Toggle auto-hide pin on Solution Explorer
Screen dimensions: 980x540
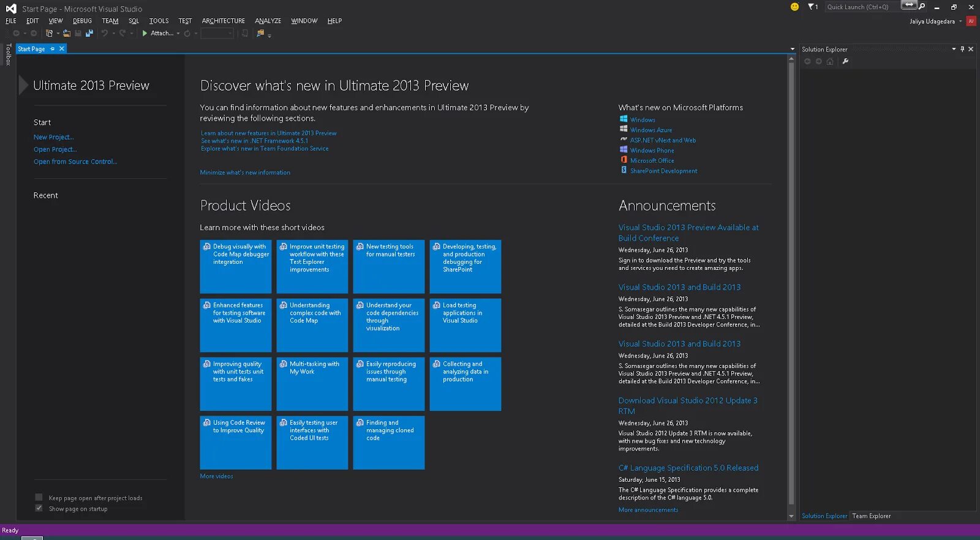click(x=962, y=49)
